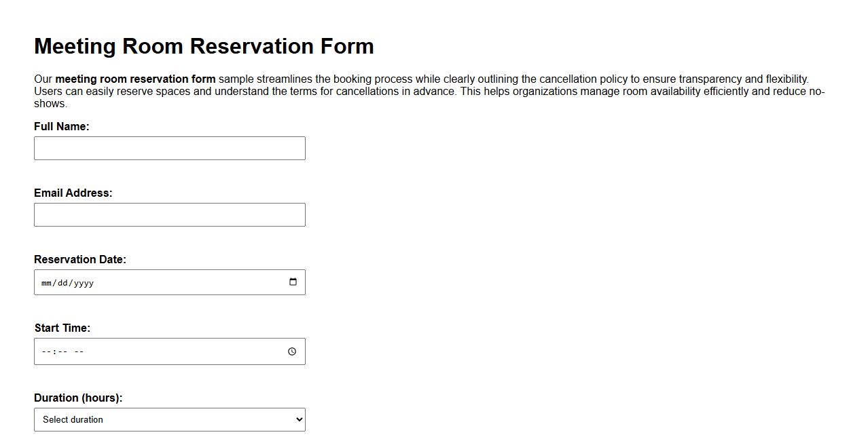Click the hour segment in Start Time

[45, 351]
